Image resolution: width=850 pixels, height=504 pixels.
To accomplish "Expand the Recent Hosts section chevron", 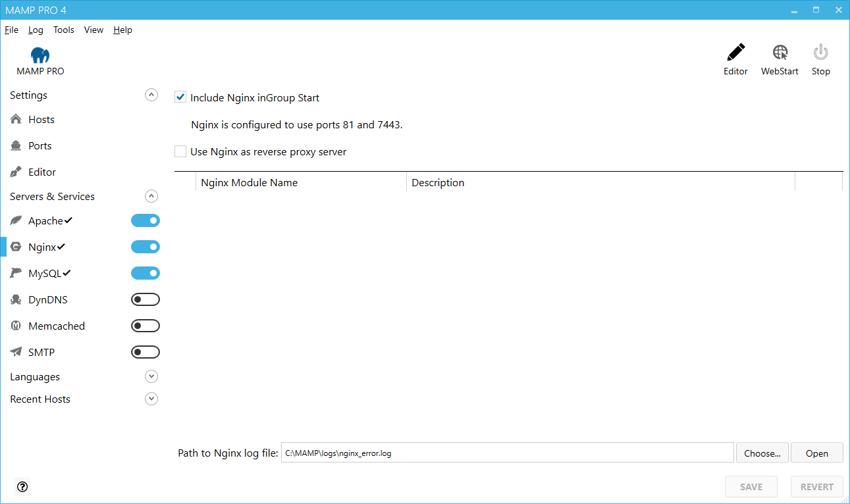I will click(x=151, y=399).
